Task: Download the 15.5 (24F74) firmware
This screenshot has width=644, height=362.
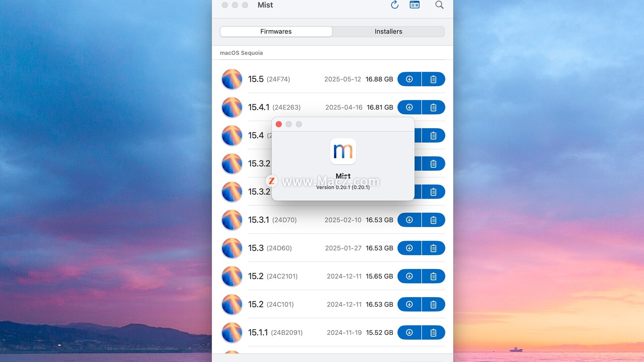Action: [x=409, y=79]
